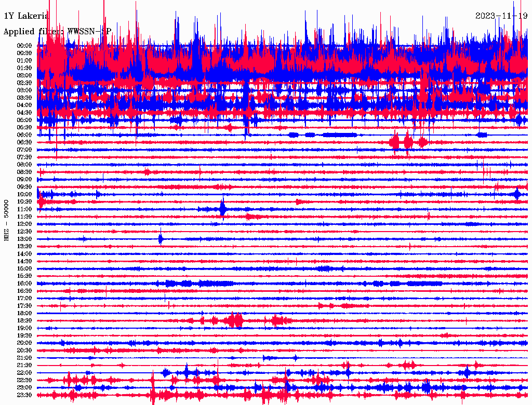Select the 04:30 time label
Viewport: 532px width, 405px height.
point(24,113)
